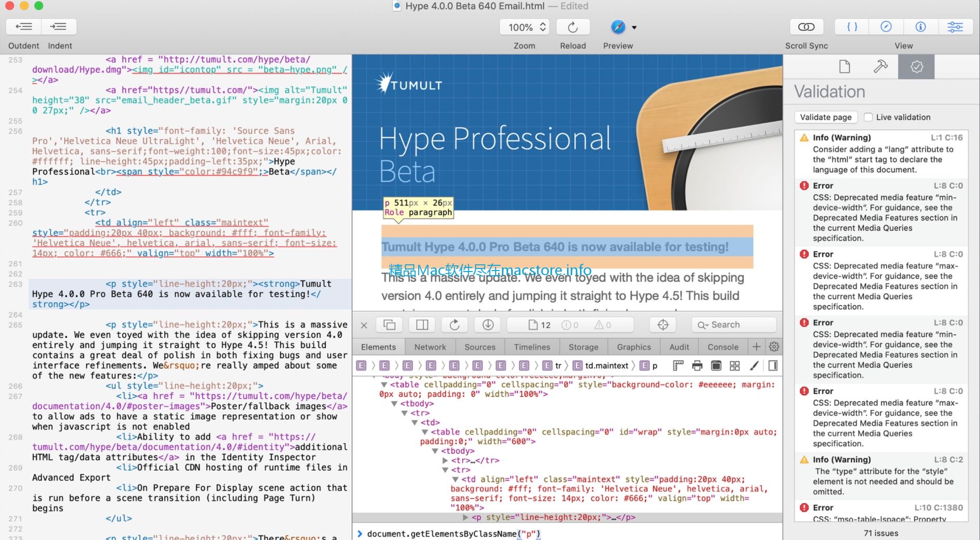Dock inspector to the side
The width and height of the screenshot is (980, 540).
(422, 325)
